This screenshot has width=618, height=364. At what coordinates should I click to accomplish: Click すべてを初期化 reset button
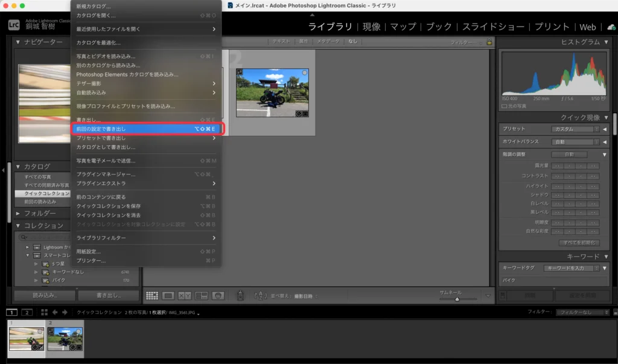pyautogui.click(x=579, y=243)
